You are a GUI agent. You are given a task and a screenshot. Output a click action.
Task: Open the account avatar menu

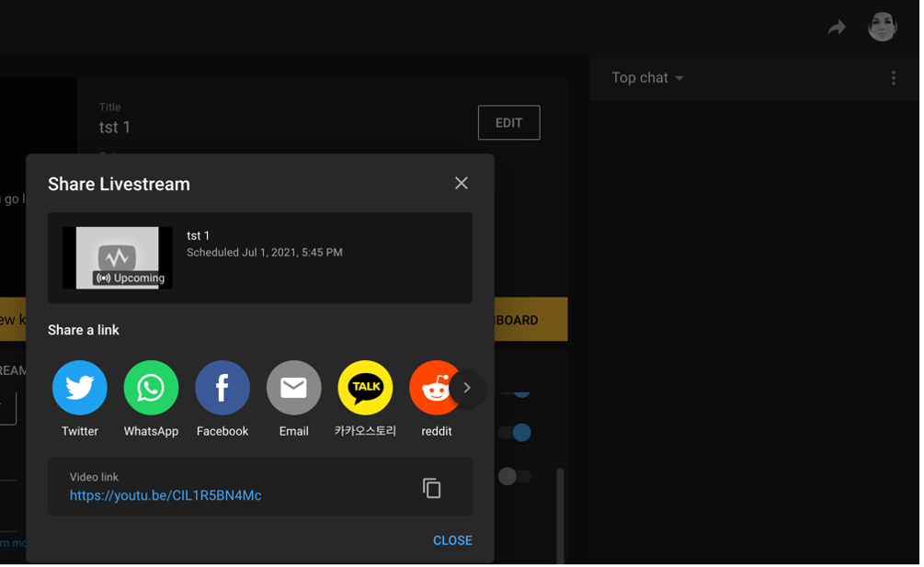point(882,27)
